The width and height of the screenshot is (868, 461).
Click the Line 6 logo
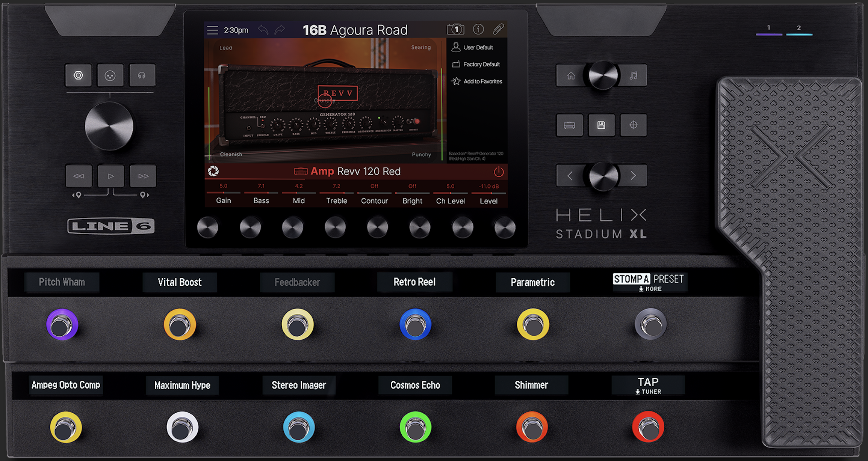[111, 226]
